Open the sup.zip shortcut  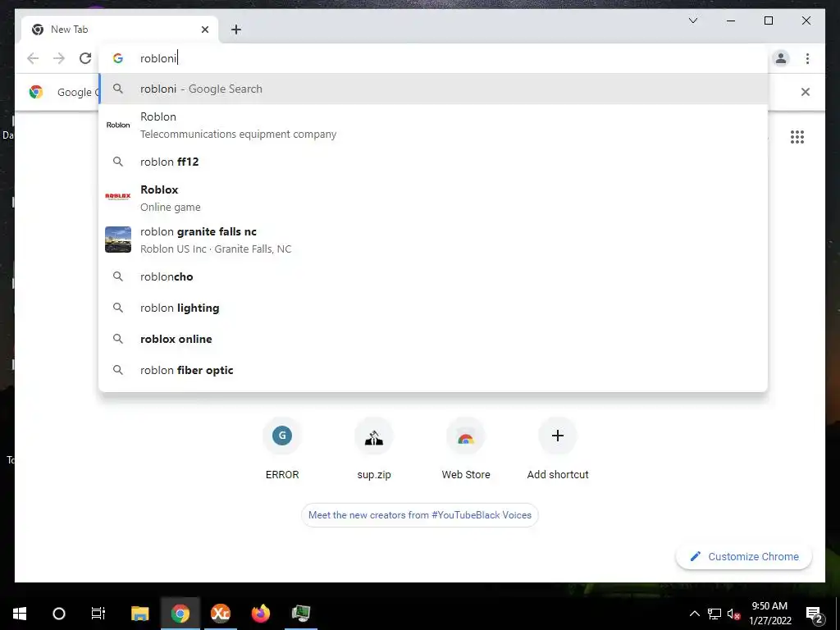[x=374, y=449]
